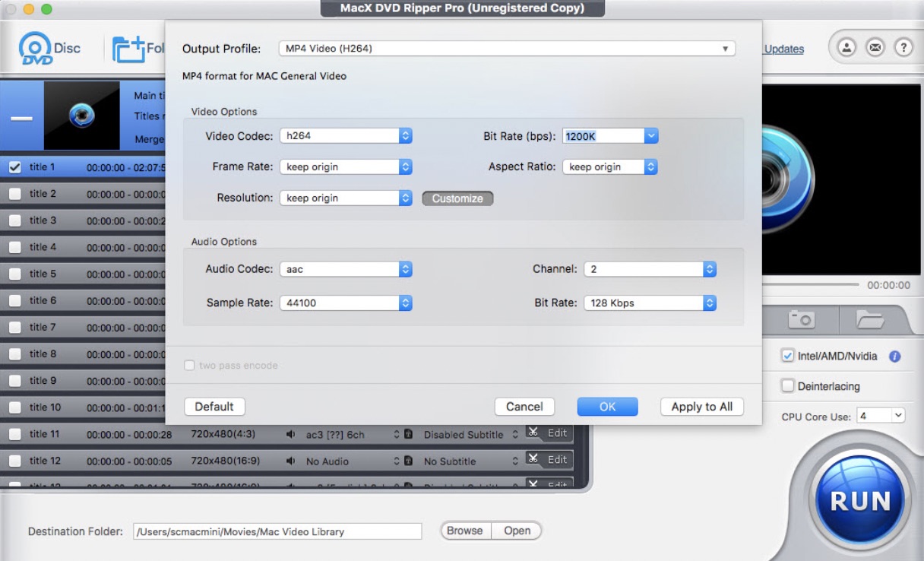Check the title 12 checkbox
924x561 pixels.
pos(14,461)
